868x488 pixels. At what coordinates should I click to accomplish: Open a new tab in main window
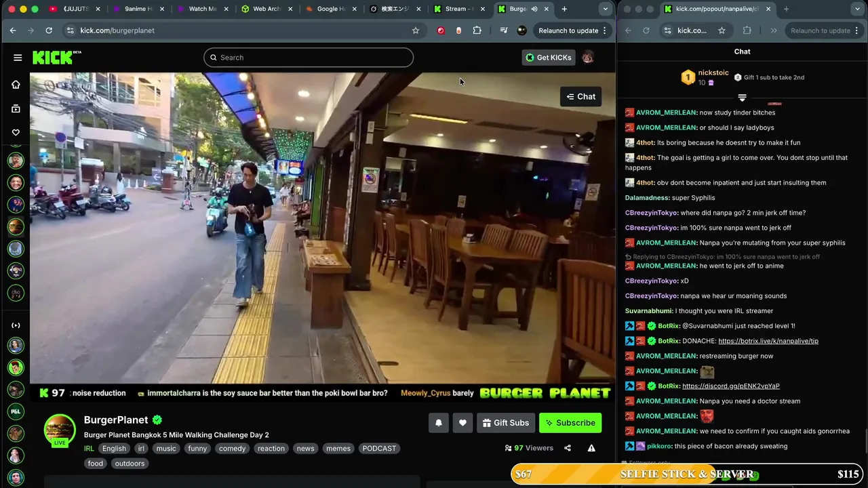[564, 9]
